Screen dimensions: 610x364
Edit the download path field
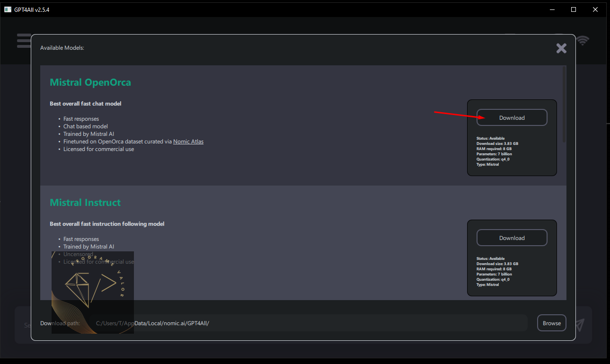pyautogui.click(x=308, y=323)
